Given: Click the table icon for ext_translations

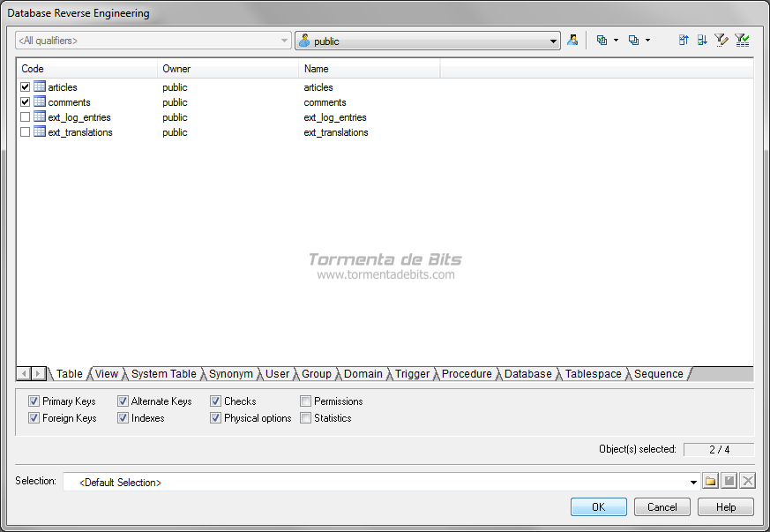Looking at the screenshot, I should [40, 131].
